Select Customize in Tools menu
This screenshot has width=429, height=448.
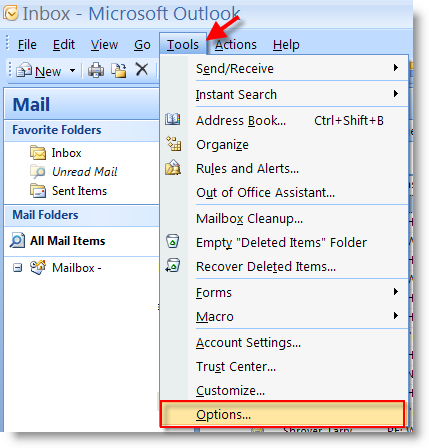[x=284, y=390]
